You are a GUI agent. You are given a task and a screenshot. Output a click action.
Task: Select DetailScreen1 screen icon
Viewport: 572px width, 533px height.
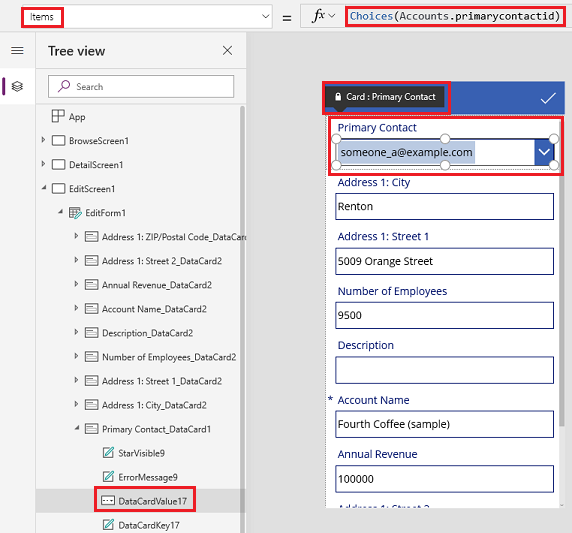click(x=58, y=165)
